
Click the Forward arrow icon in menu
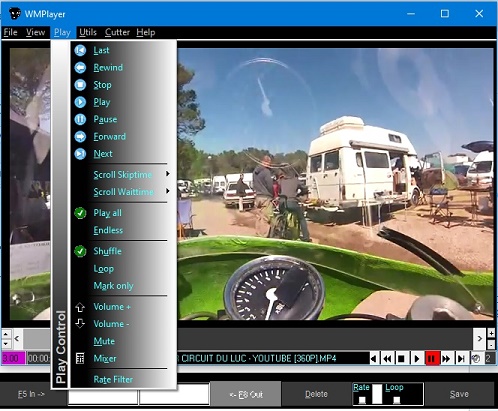pos(80,137)
